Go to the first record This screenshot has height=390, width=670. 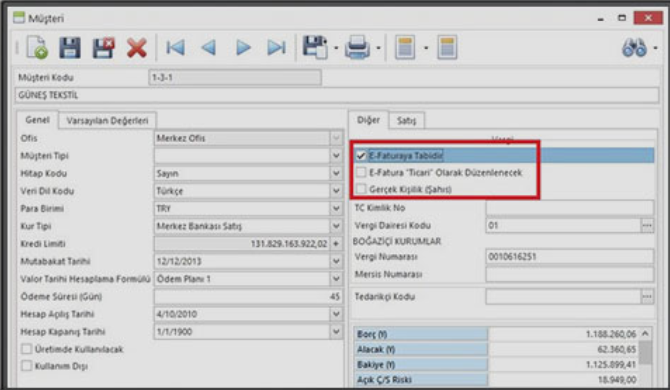(x=175, y=47)
